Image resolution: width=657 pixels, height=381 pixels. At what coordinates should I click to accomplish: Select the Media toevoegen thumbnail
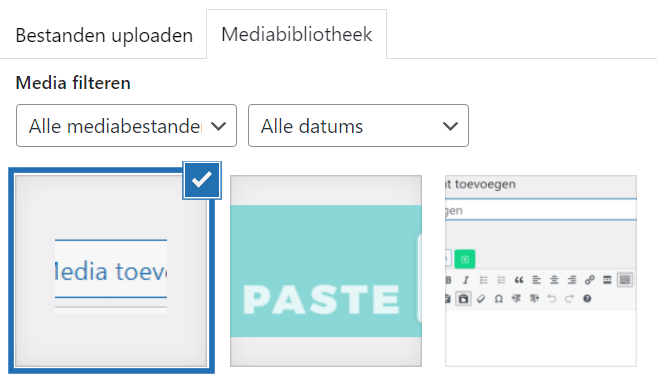[111, 271]
